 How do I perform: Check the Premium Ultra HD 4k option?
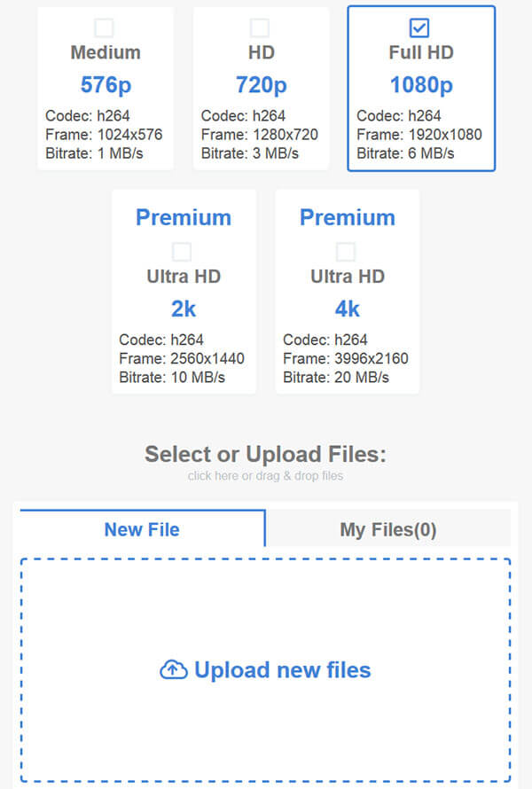(347, 252)
